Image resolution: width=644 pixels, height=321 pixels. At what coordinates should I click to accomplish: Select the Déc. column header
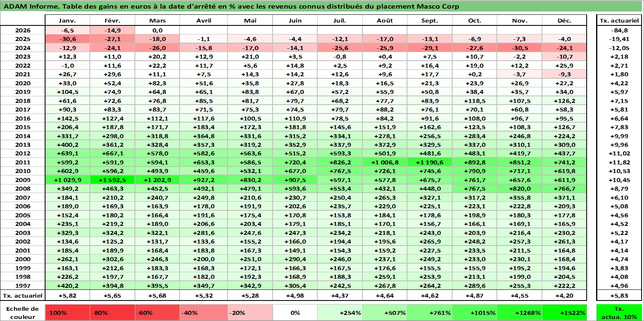564,20
